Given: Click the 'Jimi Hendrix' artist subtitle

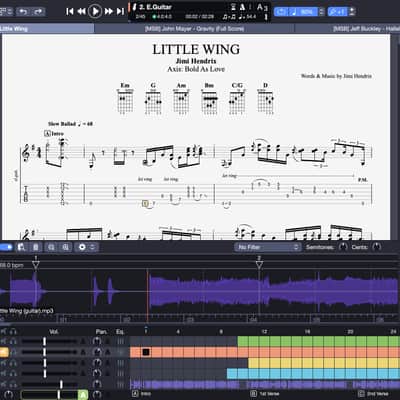Looking at the screenshot, I should 196,61.
